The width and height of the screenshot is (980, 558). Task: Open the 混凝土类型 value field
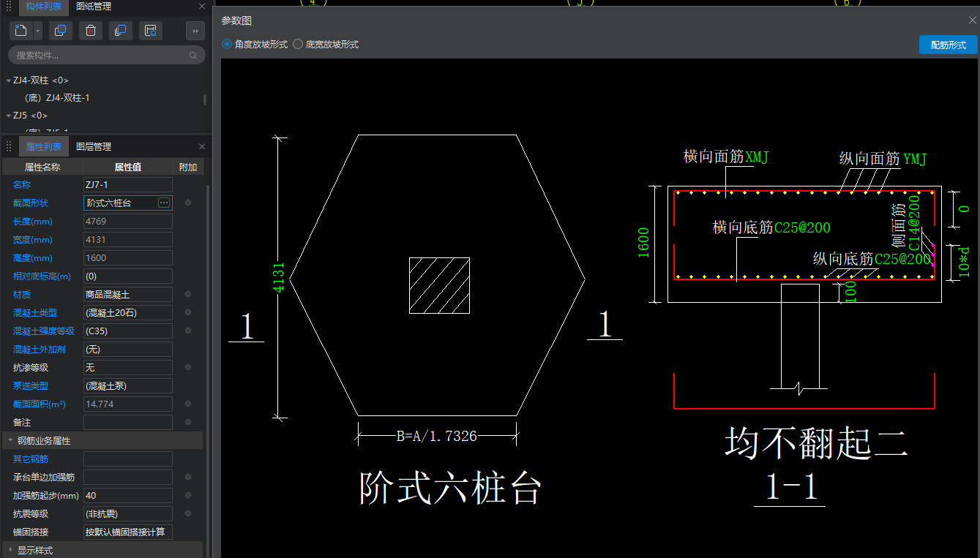click(x=128, y=312)
